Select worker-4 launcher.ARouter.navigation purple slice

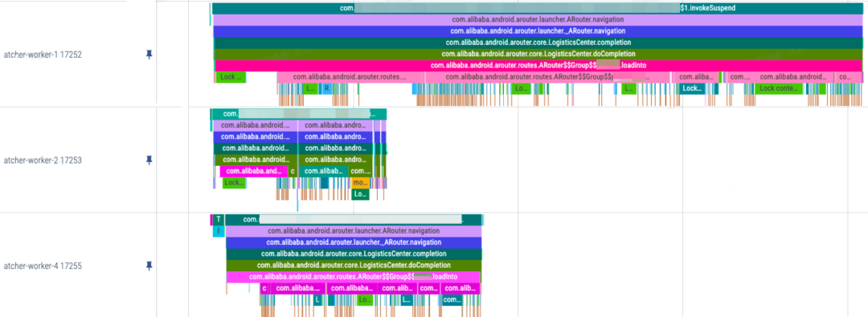353,230
